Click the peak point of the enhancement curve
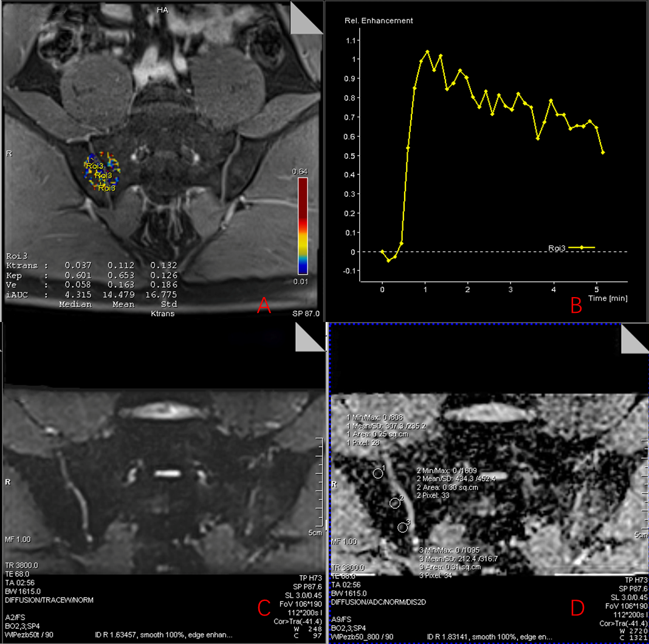Image resolution: width=649 pixels, height=644 pixels. click(427, 52)
